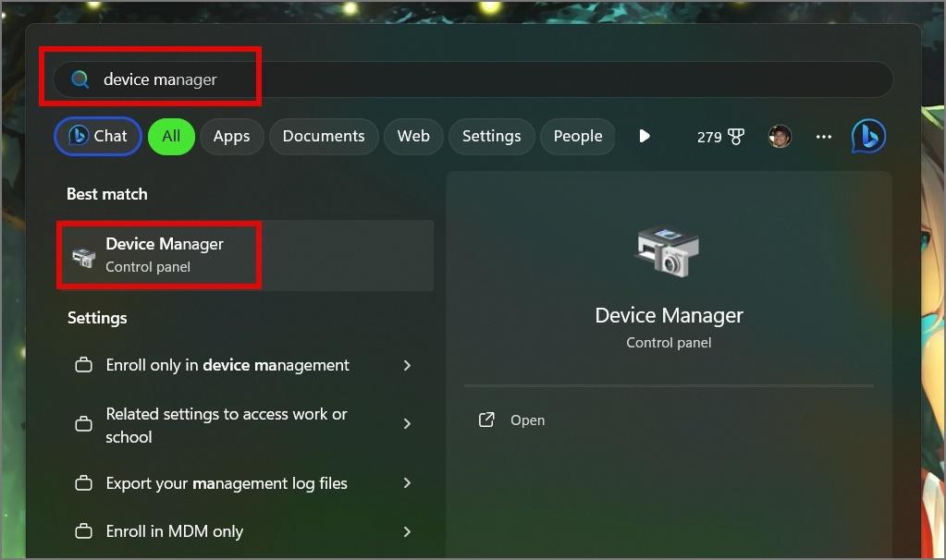946x560 pixels.
Task: Click the search magnifier icon
Action: (80, 79)
